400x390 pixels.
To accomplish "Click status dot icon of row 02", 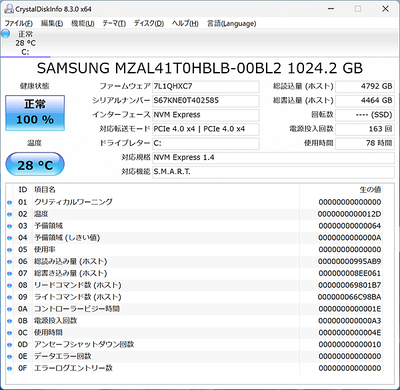I will tap(9, 214).
